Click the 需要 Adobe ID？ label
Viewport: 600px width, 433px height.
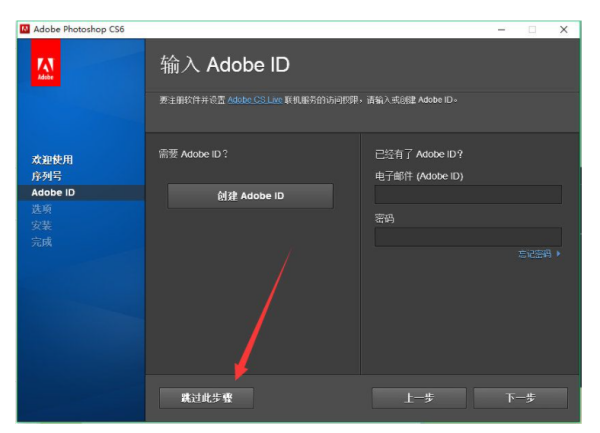pos(193,154)
